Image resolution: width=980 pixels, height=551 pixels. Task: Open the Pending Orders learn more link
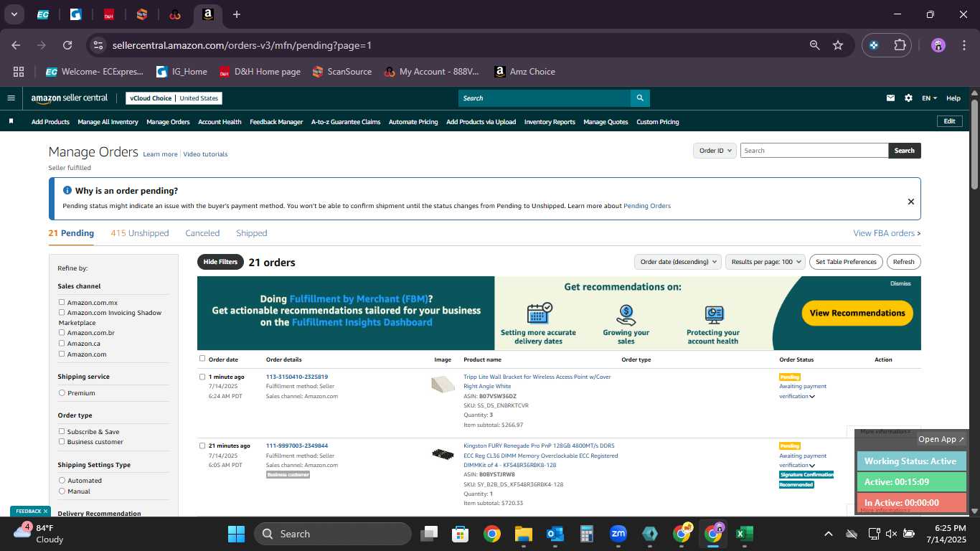pyautogui.click(x=647, y=206)
